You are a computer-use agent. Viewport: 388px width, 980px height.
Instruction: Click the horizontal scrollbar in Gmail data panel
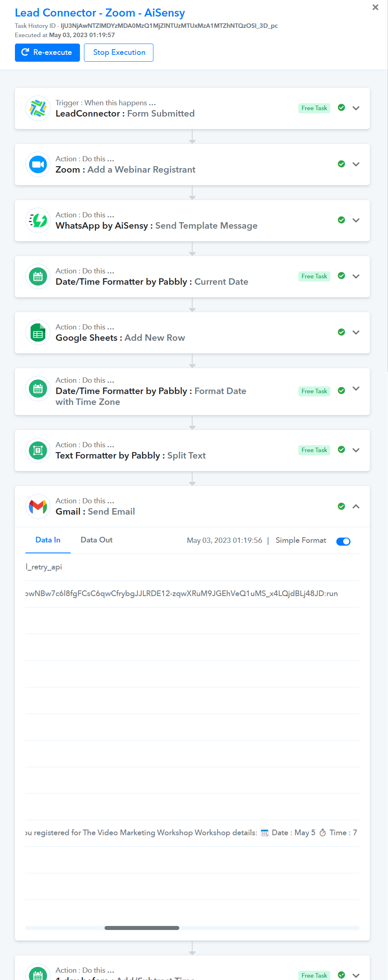click(x=142, y=928)
